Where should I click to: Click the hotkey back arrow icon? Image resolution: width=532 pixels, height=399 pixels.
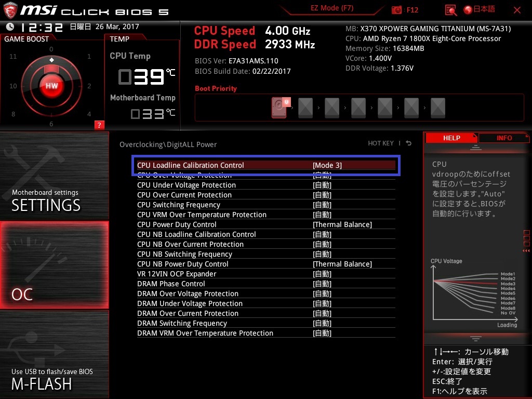409,143
